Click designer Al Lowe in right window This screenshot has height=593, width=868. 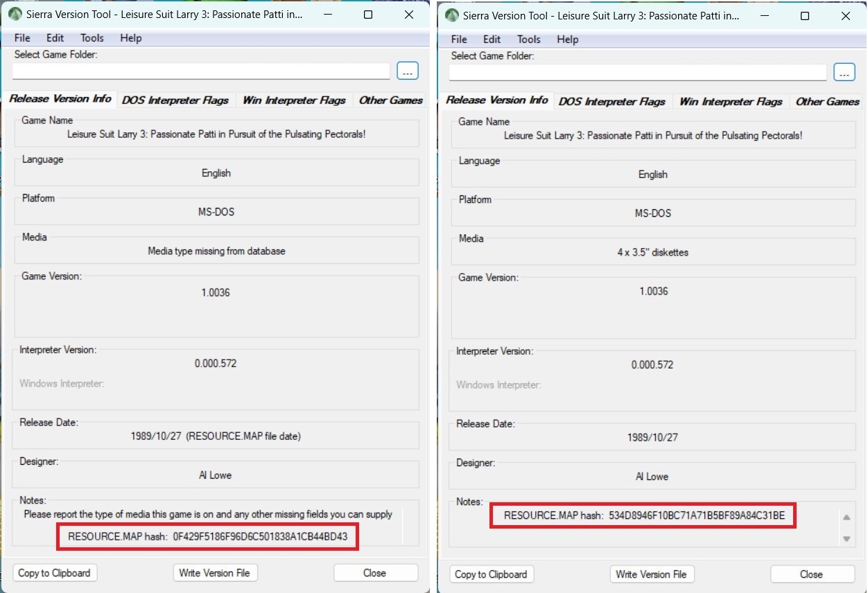tap(652, 477)
